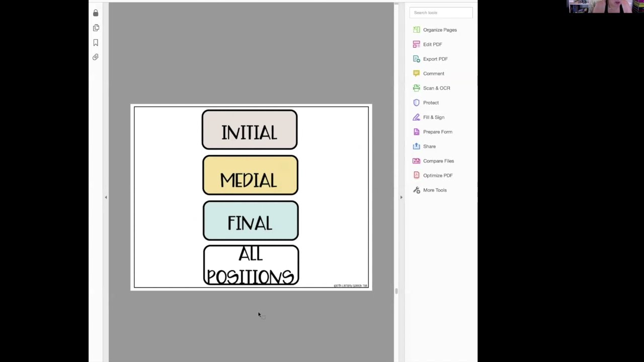The image size is (644, 362).
Task: Open Organize Pages label
Action: tap(440, 30)
